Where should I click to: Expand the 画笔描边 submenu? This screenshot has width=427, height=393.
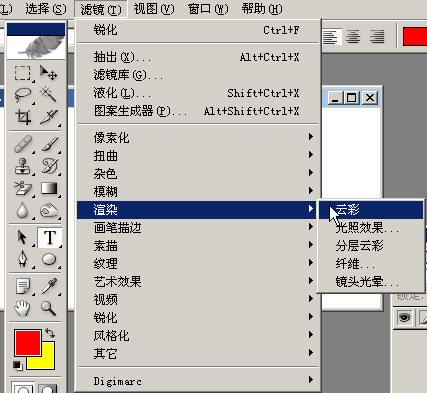(x=197, y=227)
